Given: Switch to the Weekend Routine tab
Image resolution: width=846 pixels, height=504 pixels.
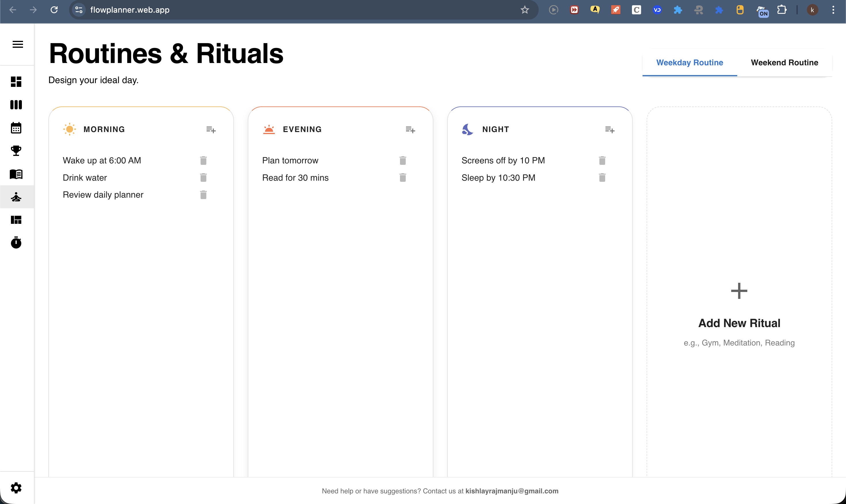Looking at the screenshot, I should coord(784,62).
